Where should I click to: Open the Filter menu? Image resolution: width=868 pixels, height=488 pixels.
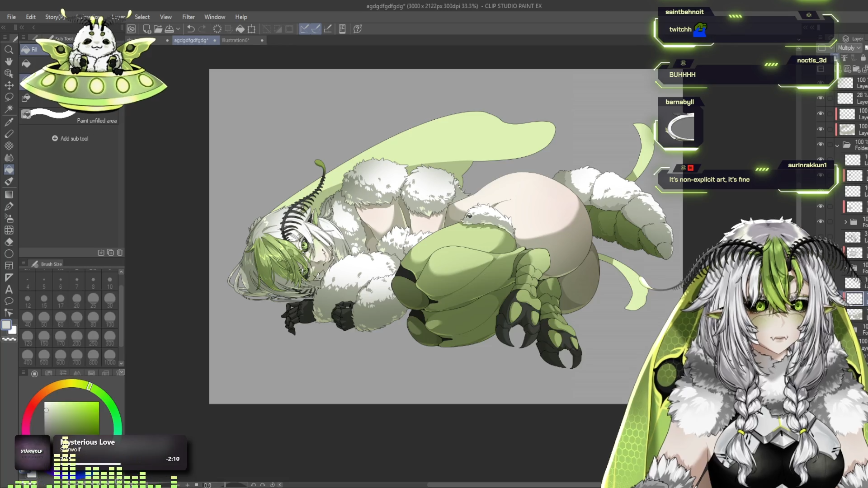[x=188, y=17]
